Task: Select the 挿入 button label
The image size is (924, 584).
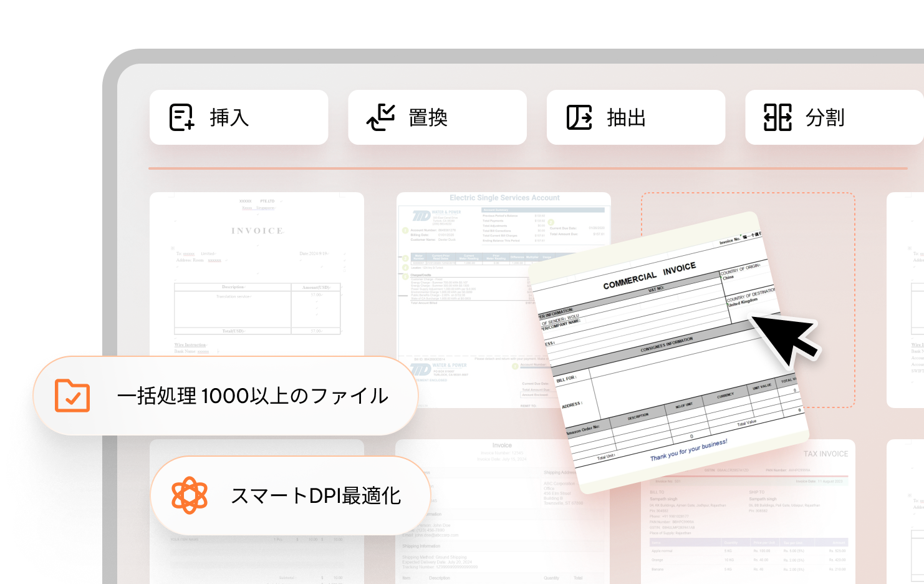Action: point(229,117)
